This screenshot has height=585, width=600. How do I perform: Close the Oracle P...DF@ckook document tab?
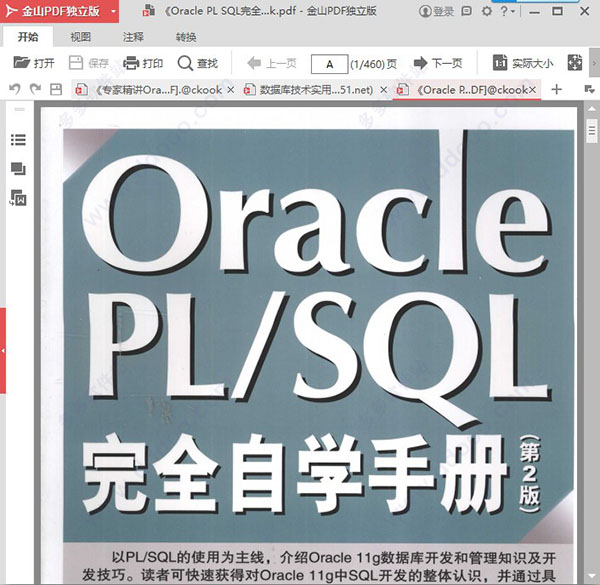(x=532, y=90)
